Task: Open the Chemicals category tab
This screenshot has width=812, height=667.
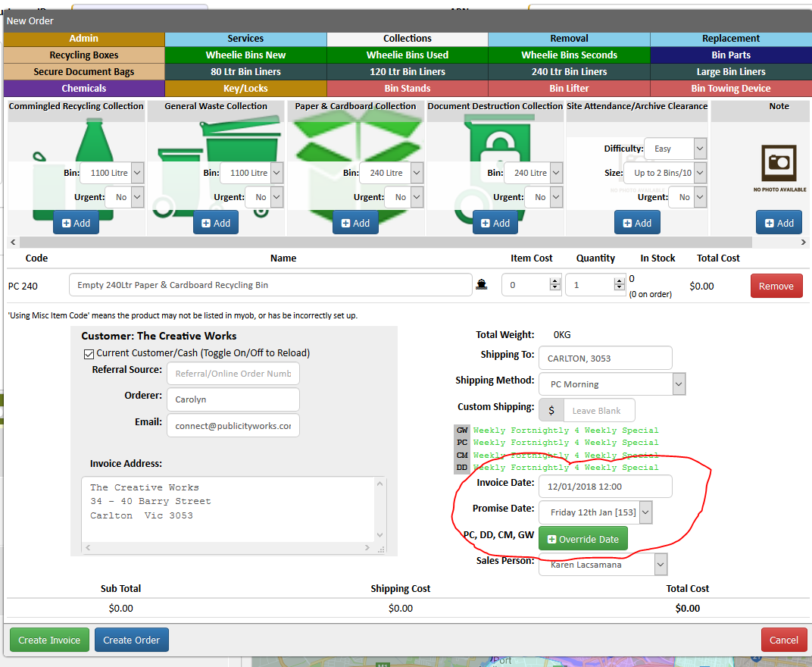Action: pyautogui.click(x=84, y=88)
